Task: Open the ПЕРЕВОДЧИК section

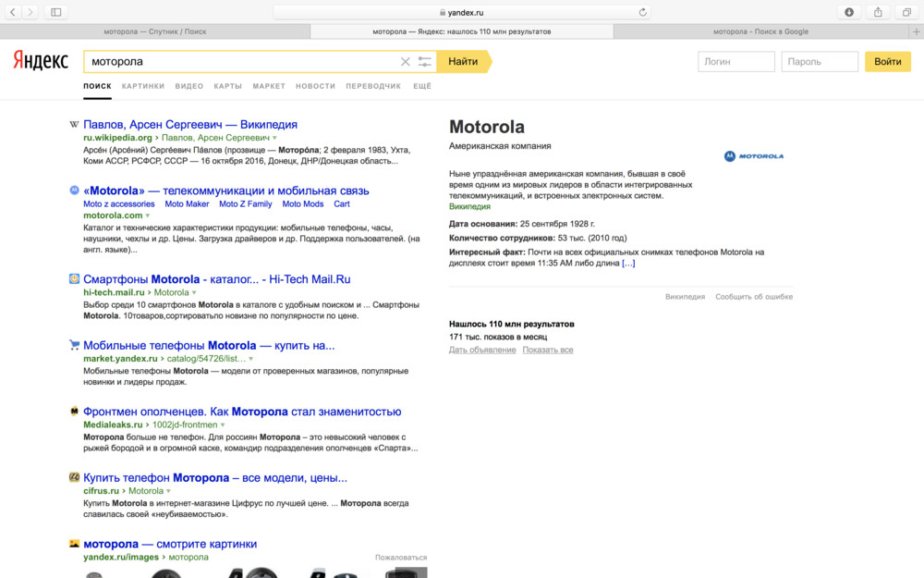Action: point(373,86)
